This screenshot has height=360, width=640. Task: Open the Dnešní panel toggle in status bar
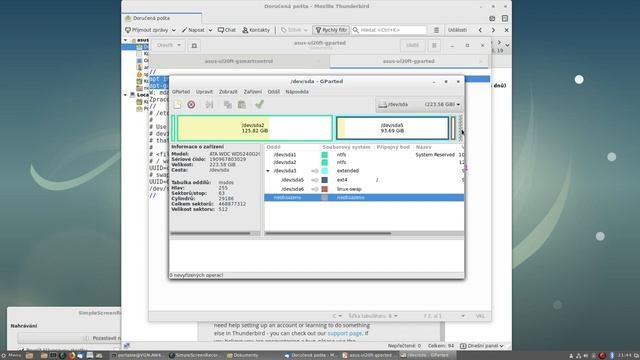tap(482, 346)
